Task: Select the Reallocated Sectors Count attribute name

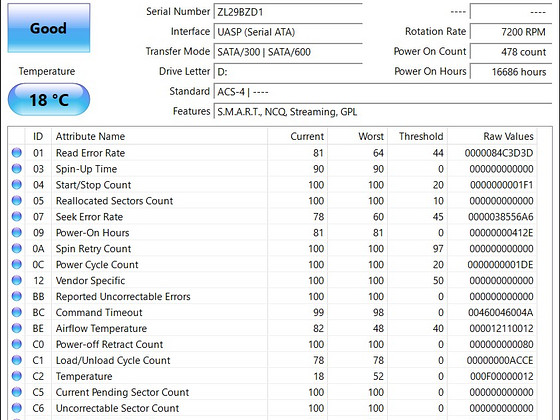Action: (x=114, y=201)
